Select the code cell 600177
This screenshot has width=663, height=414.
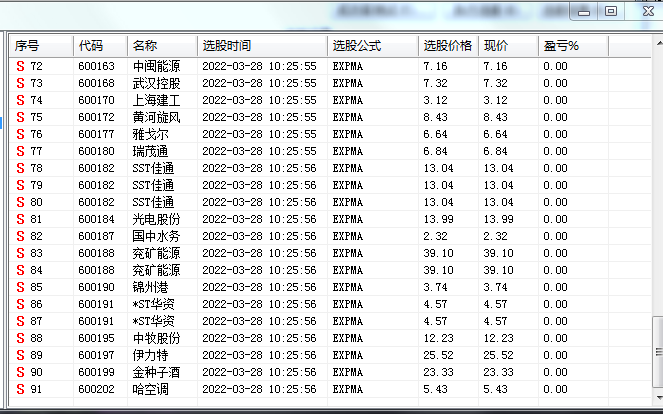pyautogui.click(x=96, y=134)
